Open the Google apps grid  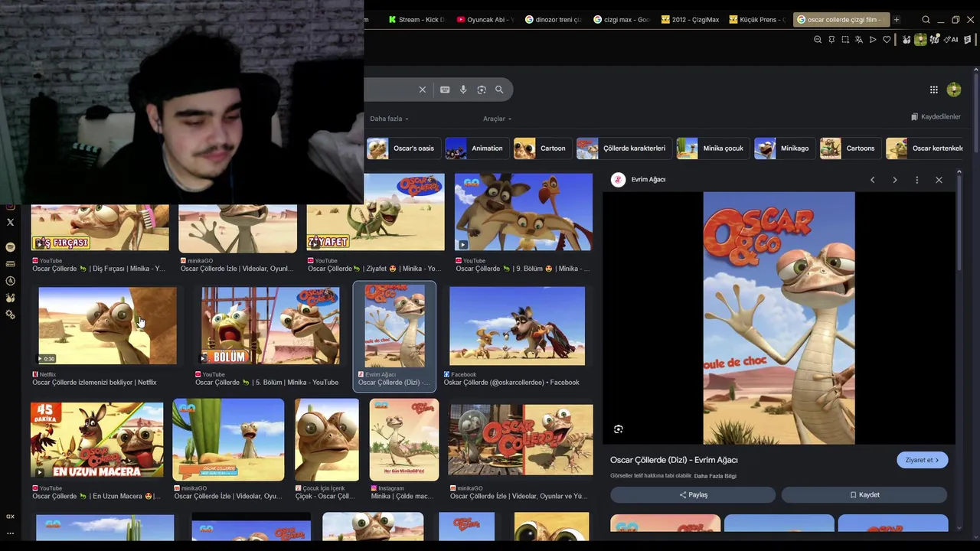pyautogui.click(x=933, y=90)
